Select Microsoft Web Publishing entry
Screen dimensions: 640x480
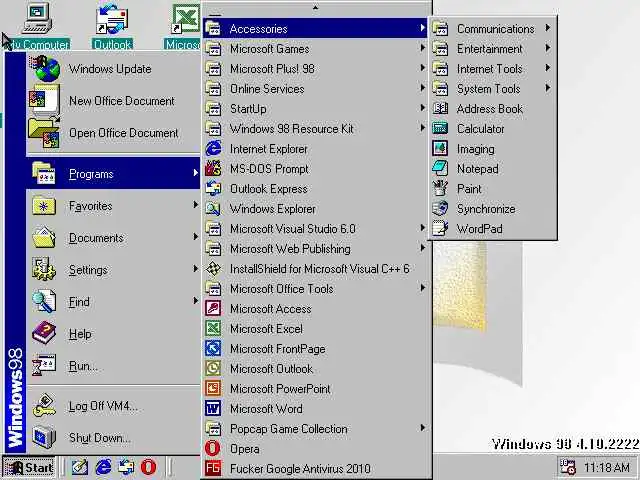[x=315, y=249]
